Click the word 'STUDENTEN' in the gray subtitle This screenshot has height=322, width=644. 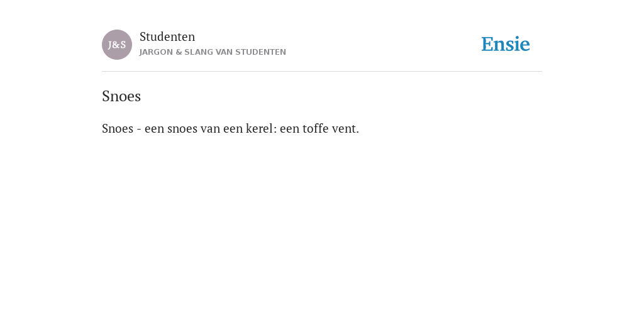point(261,52)
